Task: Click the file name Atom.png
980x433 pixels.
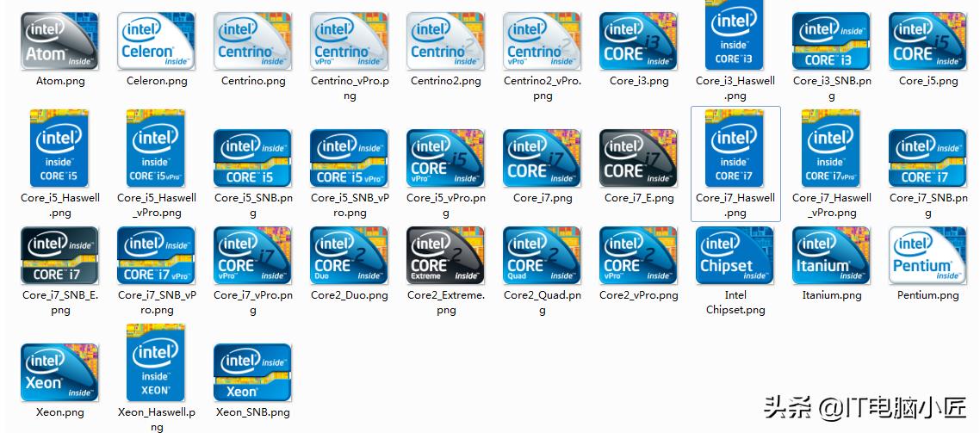Action: tap(60, 81)
